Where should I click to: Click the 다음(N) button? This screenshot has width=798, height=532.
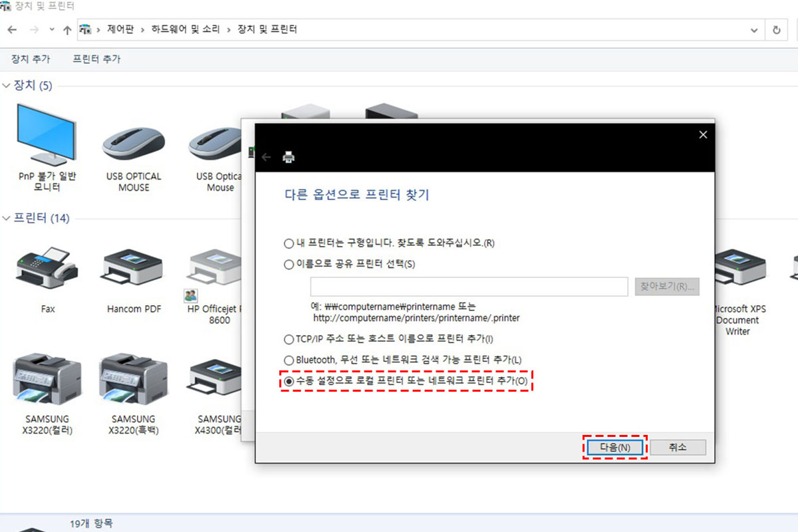(x=615, y=448)
